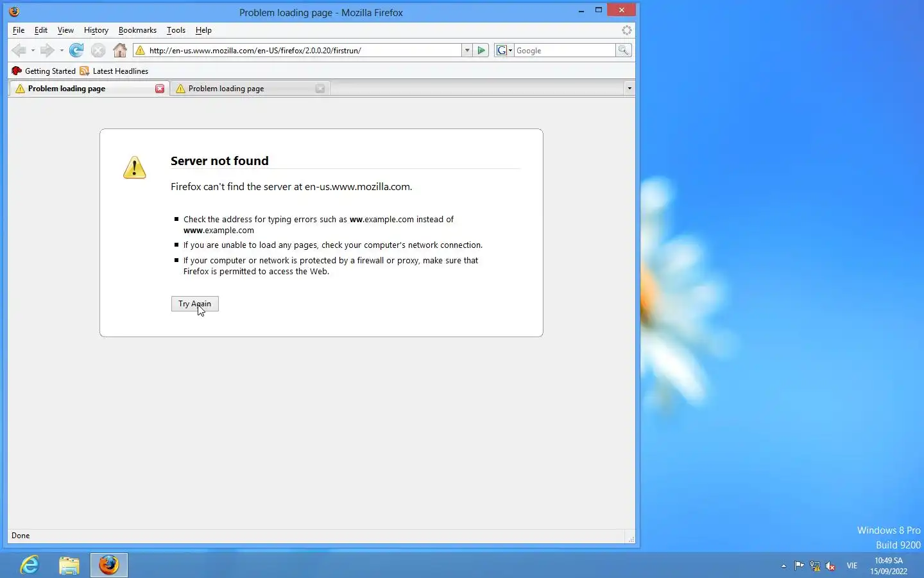Viewport: 924px width, 578px height.
Task: Minimize the Firefox window
Action: 581,11
